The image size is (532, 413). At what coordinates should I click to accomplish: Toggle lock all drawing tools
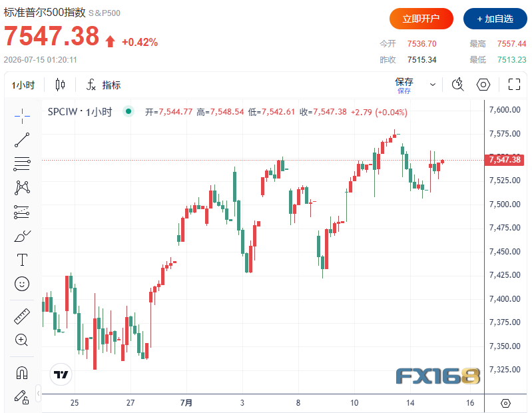point(21,397)
